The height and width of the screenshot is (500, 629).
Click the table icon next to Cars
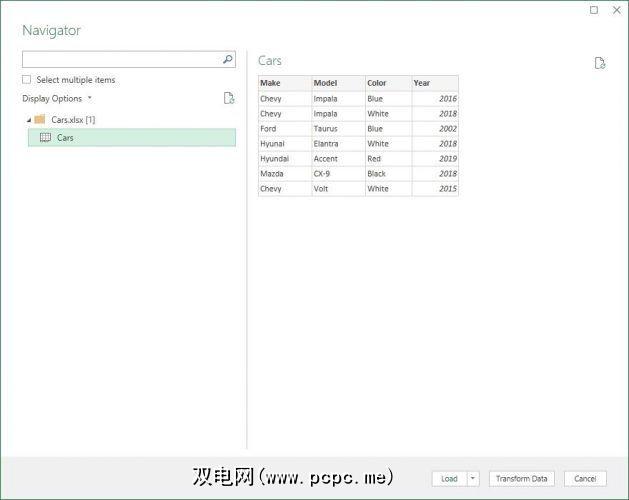click(45, 138)
